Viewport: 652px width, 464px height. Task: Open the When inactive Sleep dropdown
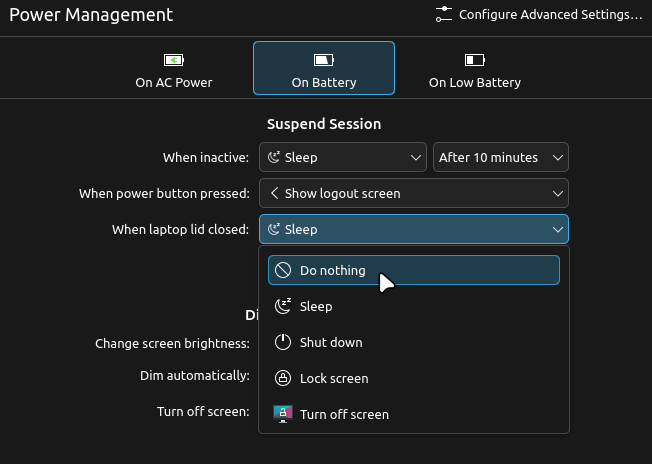tap(343, 158)
